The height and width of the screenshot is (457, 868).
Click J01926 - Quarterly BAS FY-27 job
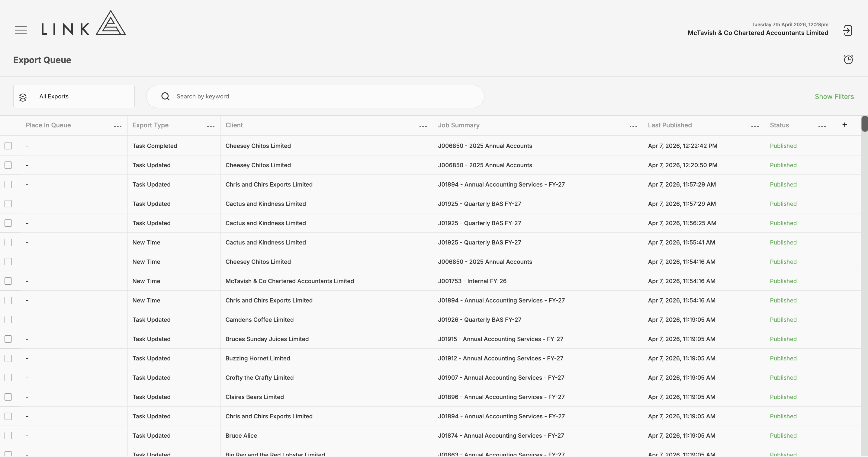click(x=479, y=320)
